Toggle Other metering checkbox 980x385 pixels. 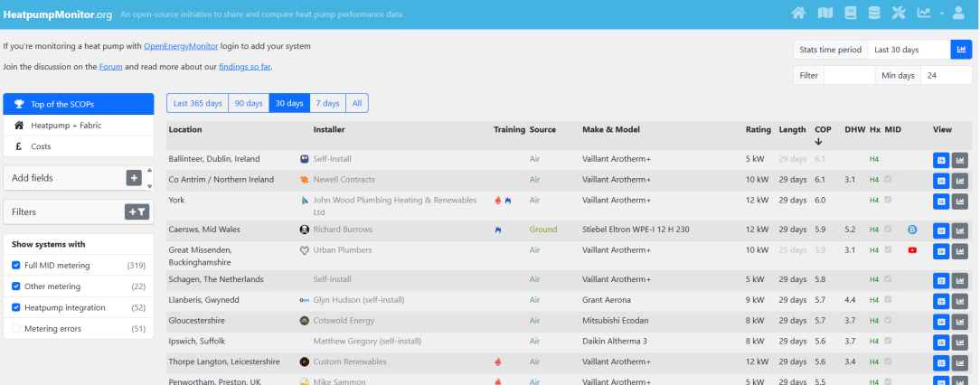tap(16, 286)
